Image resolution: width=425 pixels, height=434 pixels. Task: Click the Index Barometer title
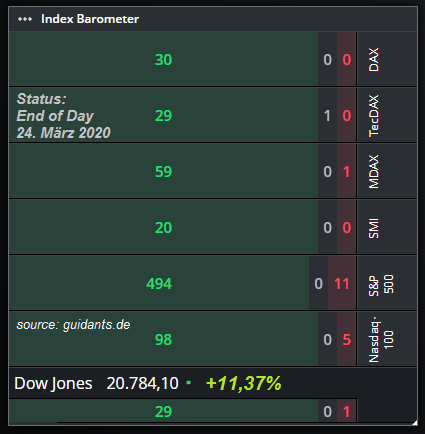click(90, 19)
